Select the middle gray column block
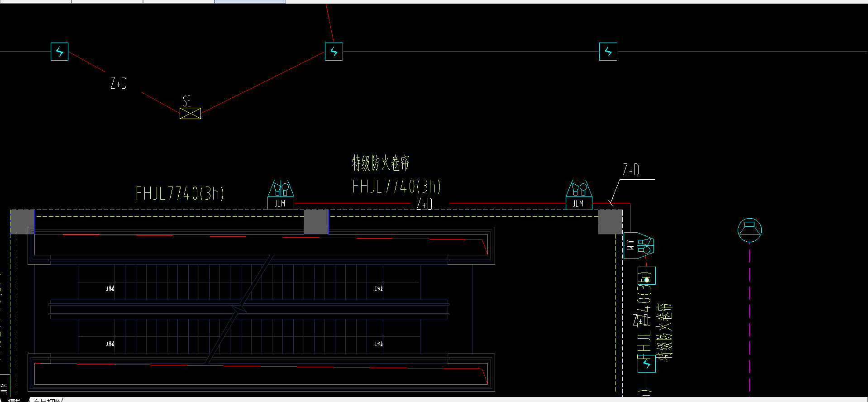 [x=316, y=222]
